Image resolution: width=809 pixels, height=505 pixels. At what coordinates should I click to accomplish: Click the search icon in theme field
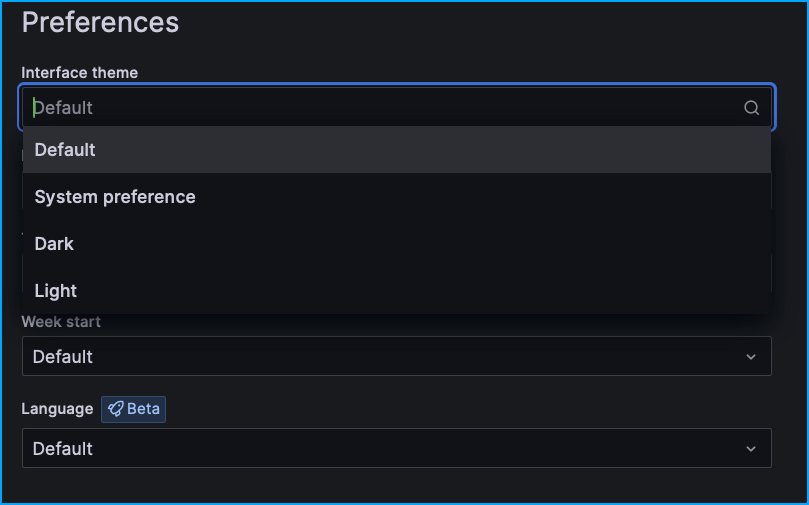751,108
